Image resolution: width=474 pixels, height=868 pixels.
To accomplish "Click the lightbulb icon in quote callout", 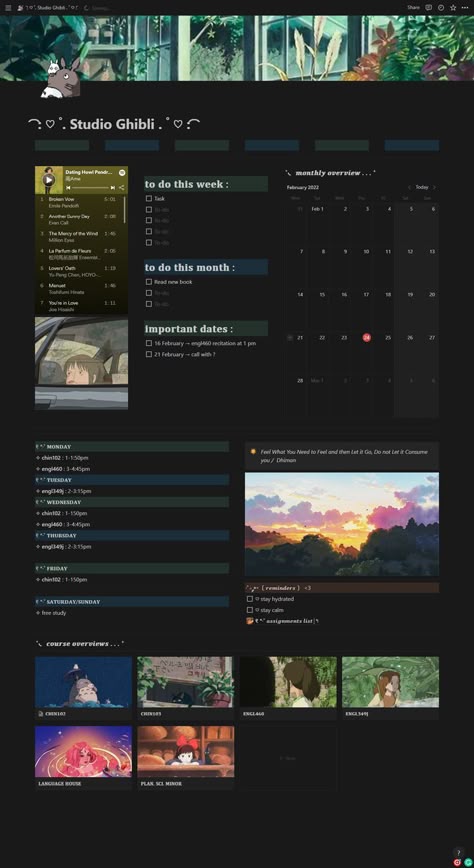I will [253, 452].
